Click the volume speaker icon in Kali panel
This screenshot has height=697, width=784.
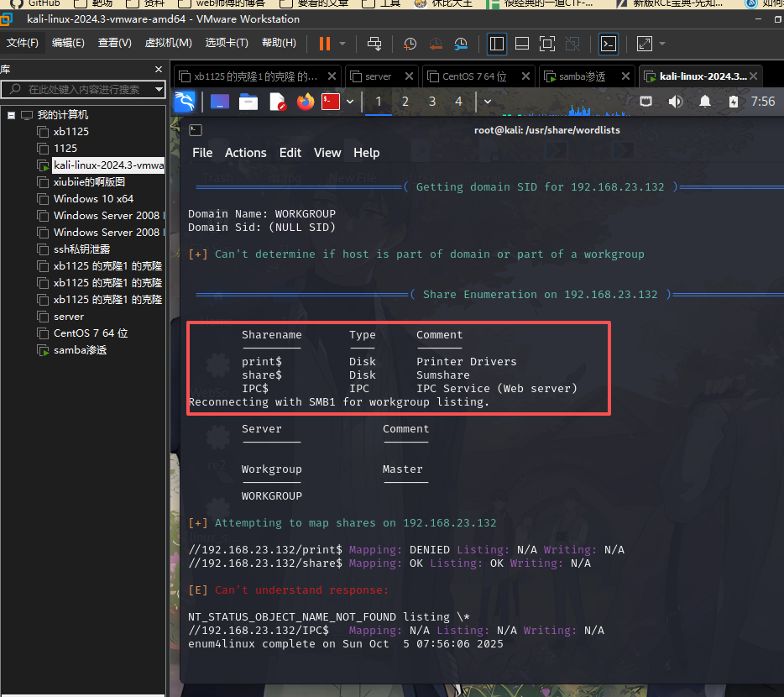click(676, 102)
